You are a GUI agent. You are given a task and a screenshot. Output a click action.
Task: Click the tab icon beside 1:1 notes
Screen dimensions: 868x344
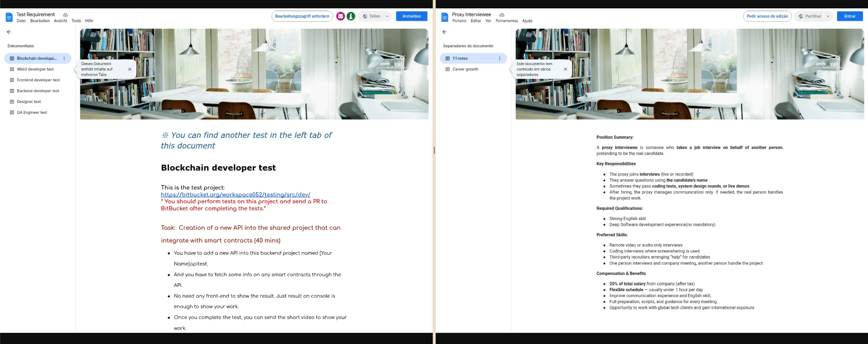(448, 58)
